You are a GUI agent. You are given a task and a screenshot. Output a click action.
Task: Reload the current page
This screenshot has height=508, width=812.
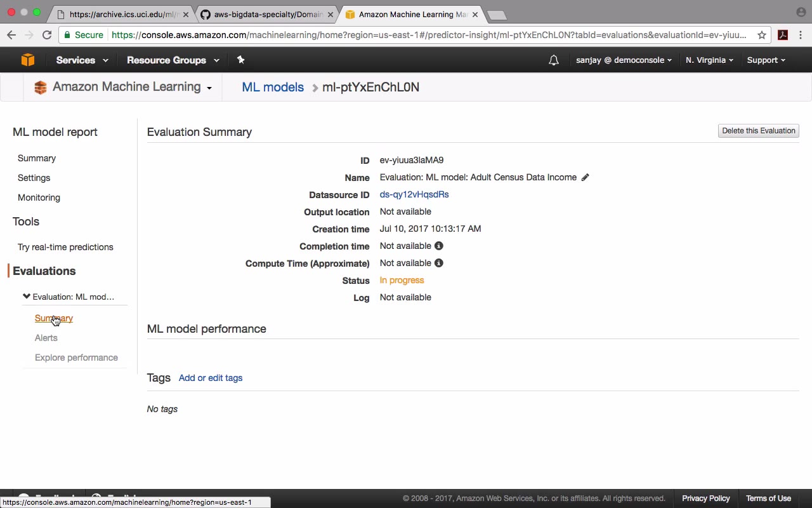pyautogui.click(x=47, y=35)
